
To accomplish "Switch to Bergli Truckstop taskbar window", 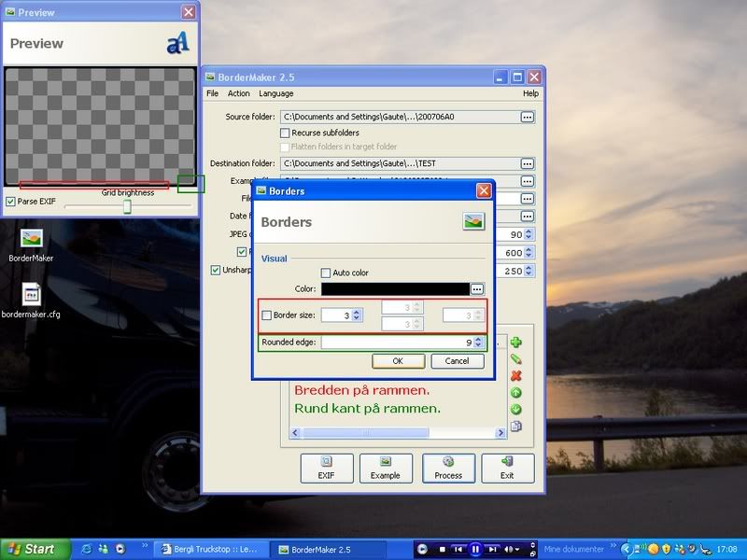I will (x=213, y=550).
